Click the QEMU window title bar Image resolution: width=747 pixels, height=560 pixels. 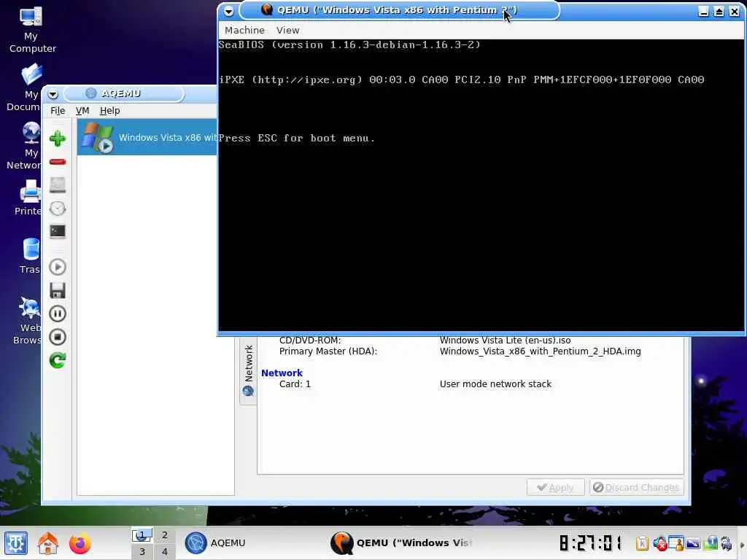point(399,10)
